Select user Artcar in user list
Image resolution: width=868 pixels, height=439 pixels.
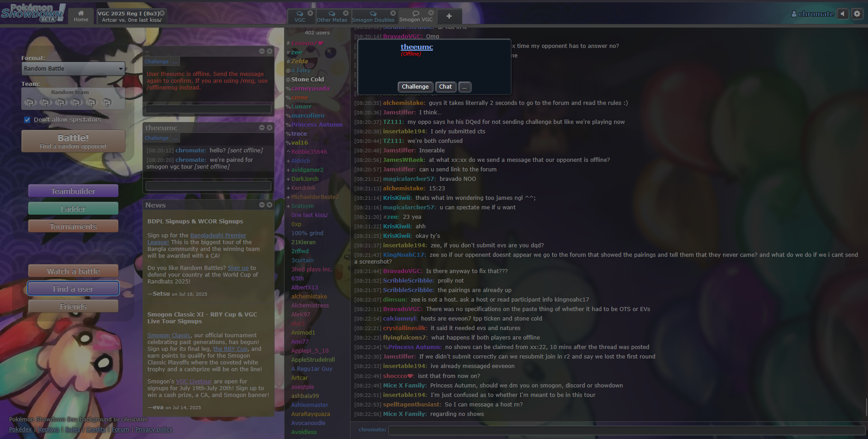(299, 378)
